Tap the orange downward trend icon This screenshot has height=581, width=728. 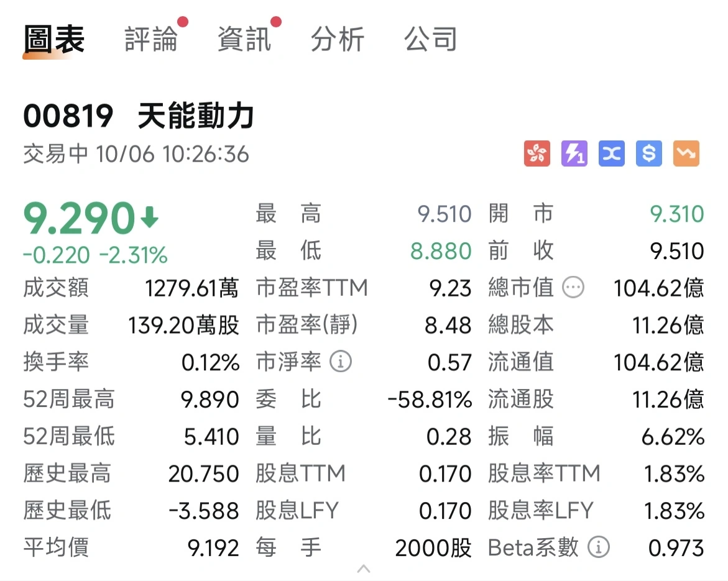coord(686,153)
